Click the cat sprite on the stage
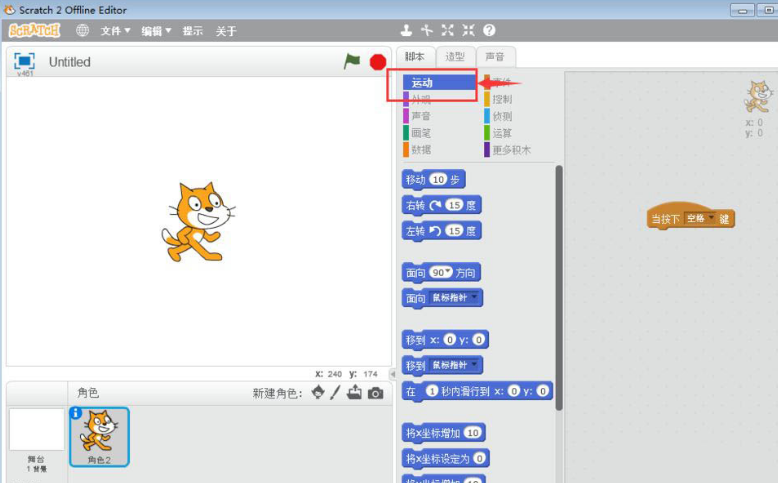778x483 pixels. click(198, 221)
